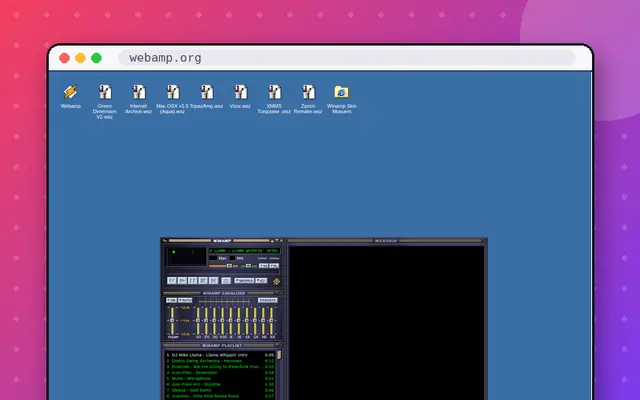The width and height of the screenshot is (640, 400).
Task: Open the Winamp Skin Museum folder icon
Action: coord(342,99)
